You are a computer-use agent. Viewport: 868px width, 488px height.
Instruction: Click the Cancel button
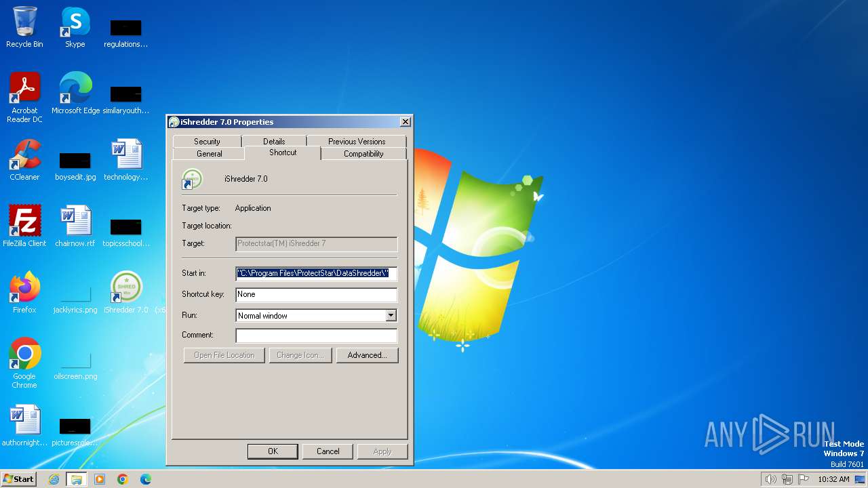click(x=328, y=451)
